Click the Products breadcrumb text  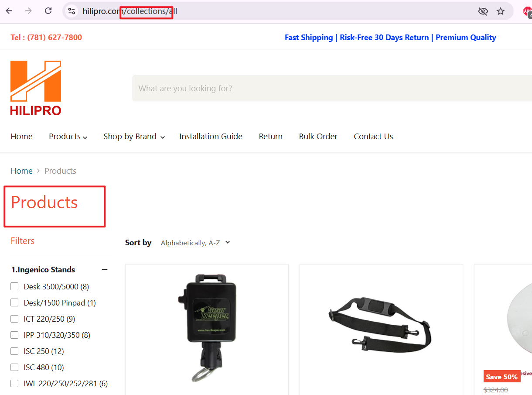60,171
